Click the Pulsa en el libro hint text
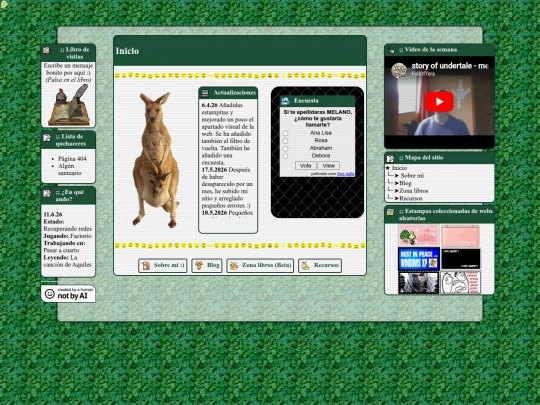The height and width of the screenshot is (405, 540). tap(68, 80)
